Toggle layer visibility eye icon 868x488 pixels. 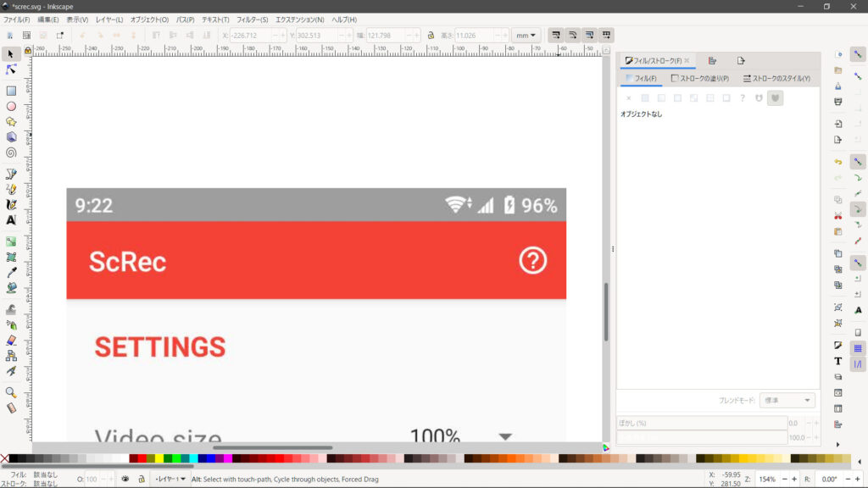point(125,480)
